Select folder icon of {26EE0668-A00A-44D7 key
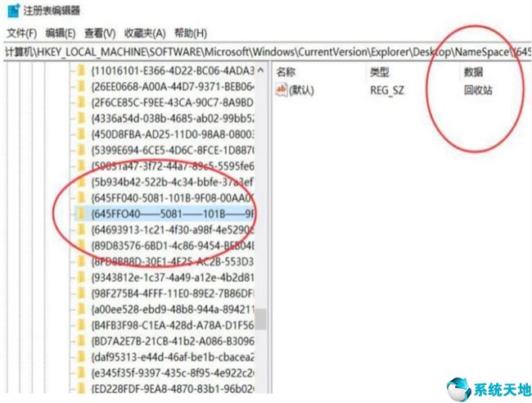Viewport: 532px width, 403px height. (81, 87)
